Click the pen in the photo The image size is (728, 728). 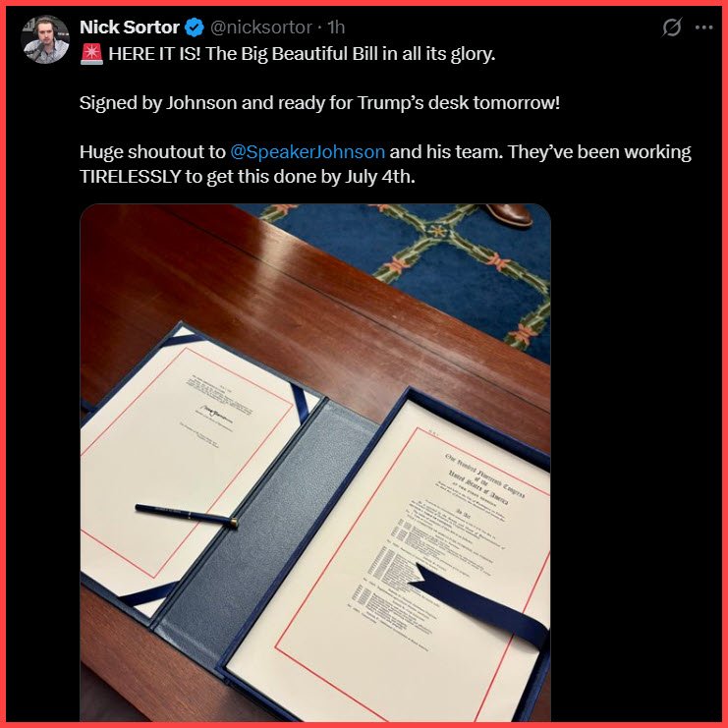pyautogui.click(x=187, y=515)
